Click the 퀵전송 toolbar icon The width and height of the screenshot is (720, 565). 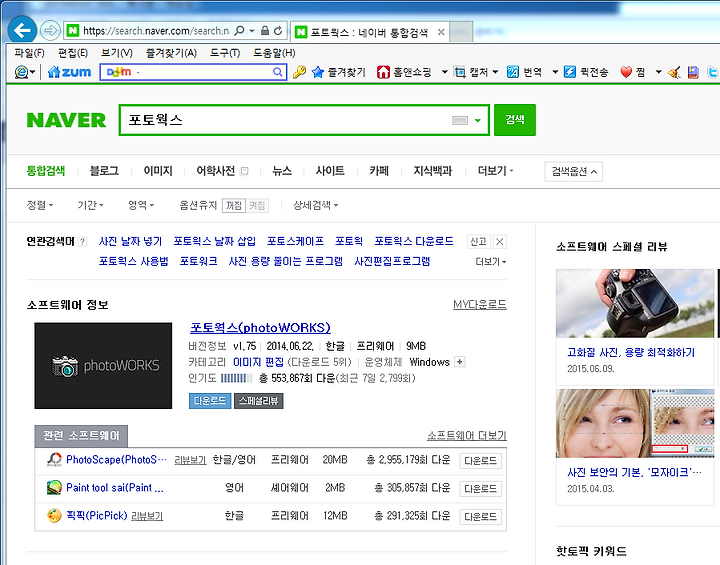569,72
